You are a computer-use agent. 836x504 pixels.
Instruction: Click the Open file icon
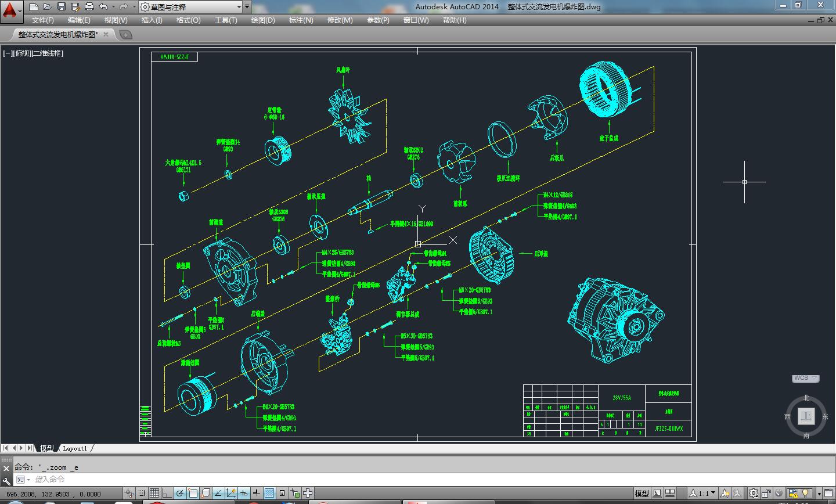pos(48,7)
